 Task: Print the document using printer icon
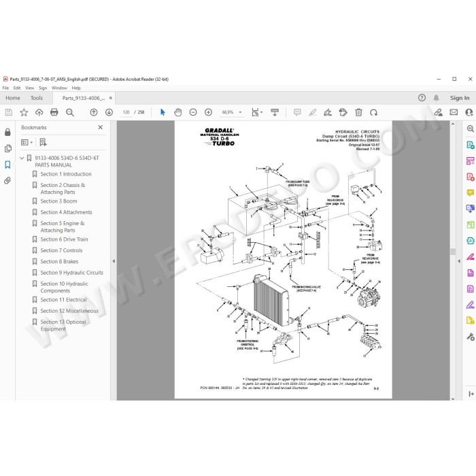[x=54, y=112]
